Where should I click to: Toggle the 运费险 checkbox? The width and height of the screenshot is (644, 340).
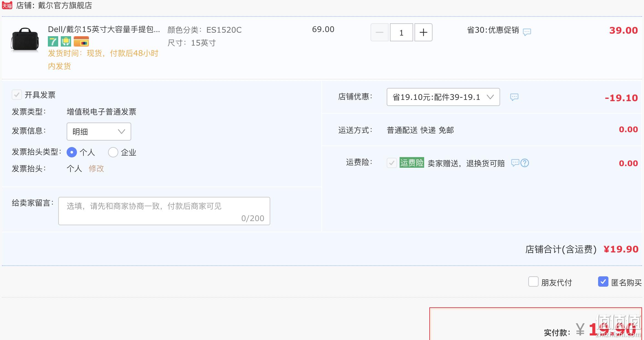click(392, 163)
